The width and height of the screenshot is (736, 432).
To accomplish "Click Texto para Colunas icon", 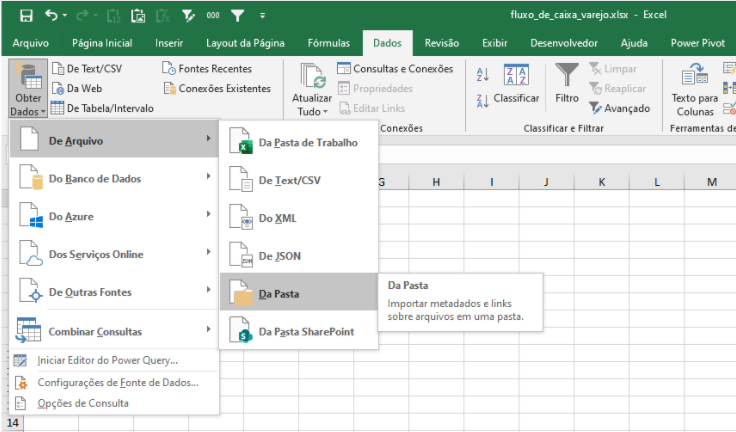I will [x=695, y=75].
